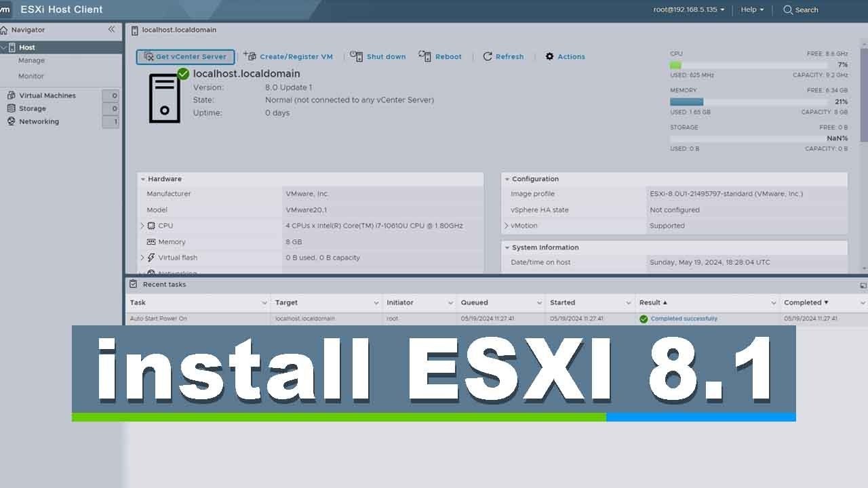The width and height of the screenshot is (868, 488).
Task: Click the Refresh circular arrow icon
Action: (x=487, y=57)
